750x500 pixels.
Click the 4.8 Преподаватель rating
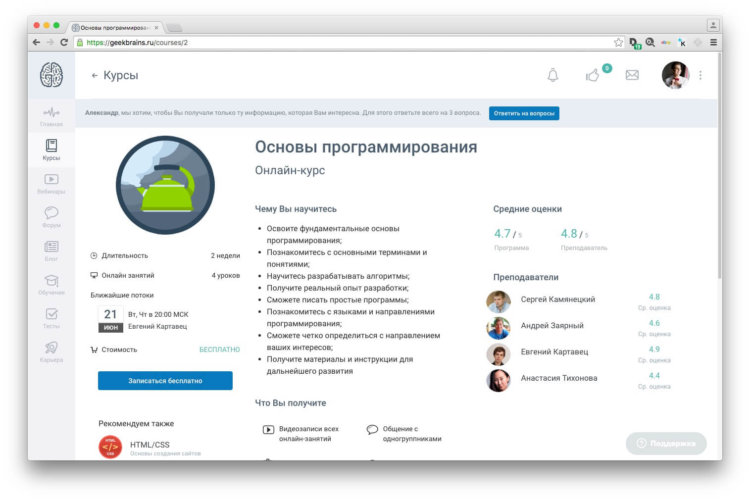pos(584,239)
